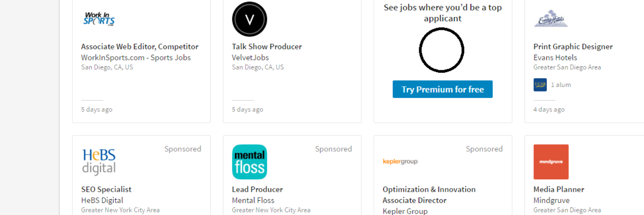This screenshot has height=215, width=644.
Task: Click the 1 alum connection text
Action: 561,85
